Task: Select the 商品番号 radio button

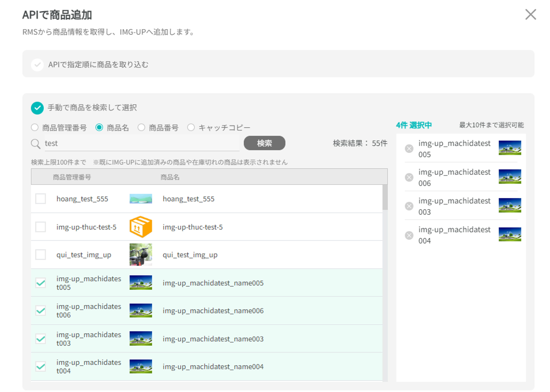Action: (141, 128)
